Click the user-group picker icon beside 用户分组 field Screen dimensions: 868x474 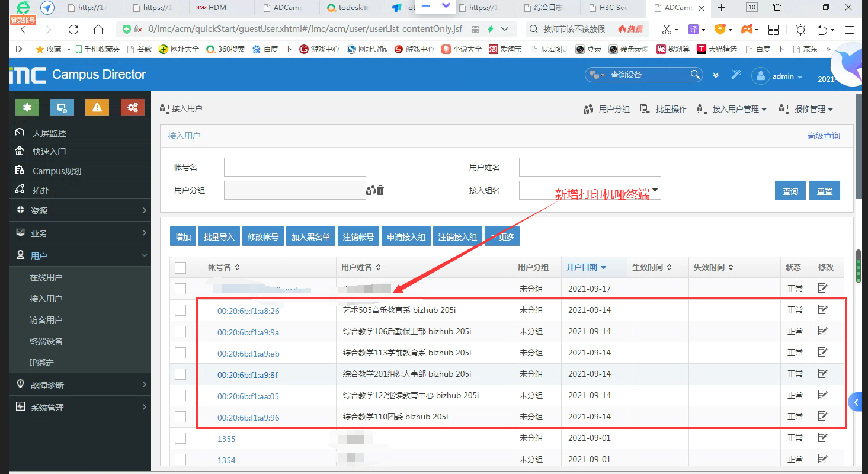point(371,190)
